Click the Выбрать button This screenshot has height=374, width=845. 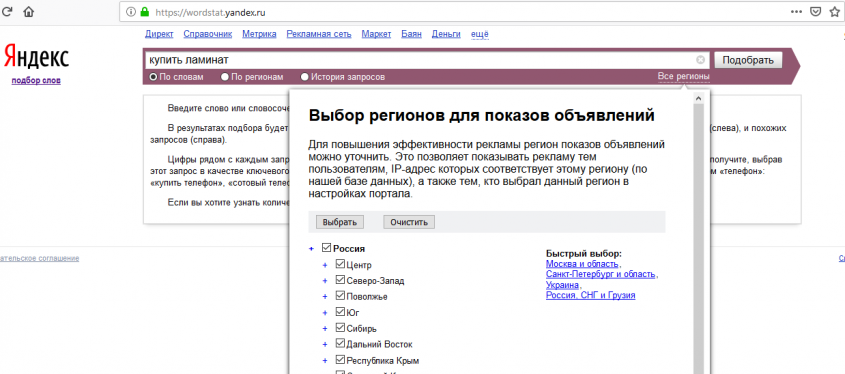click(x=340, y=222)
